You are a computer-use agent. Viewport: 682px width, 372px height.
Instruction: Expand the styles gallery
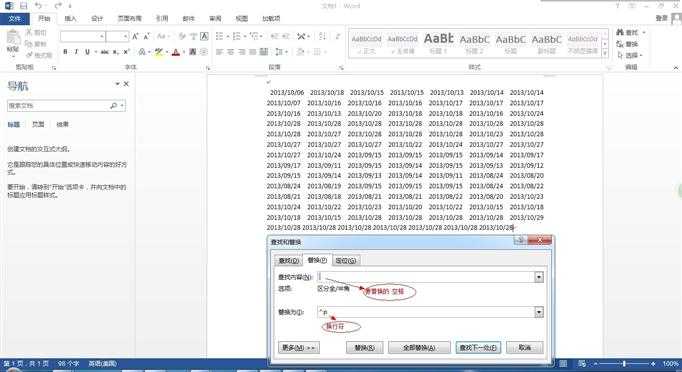(605, 53)
